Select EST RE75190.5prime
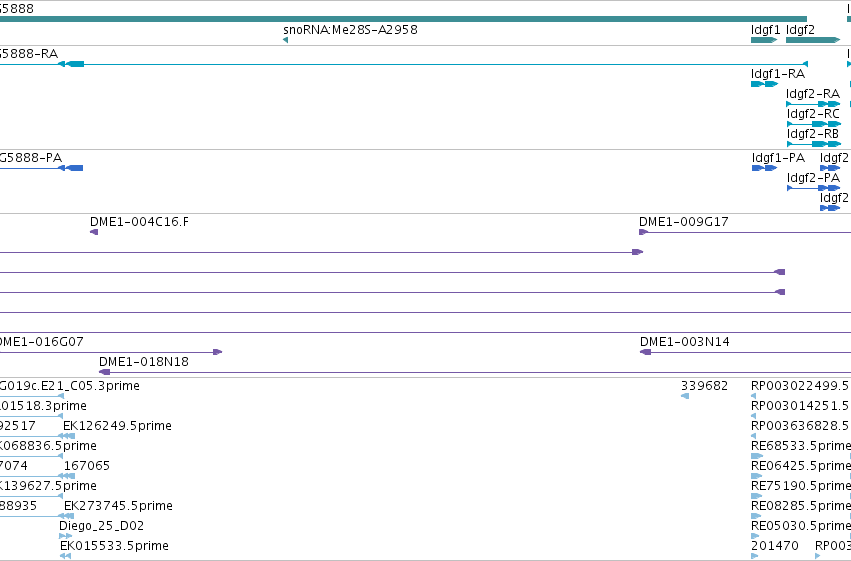851x561 pixels. (801, 486)
